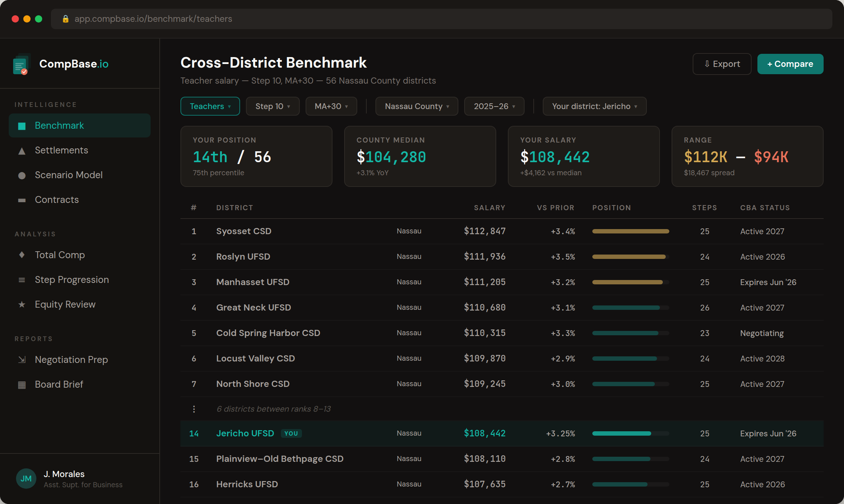Click the Export button
This screenshot has width=844, height=504.
722,64
